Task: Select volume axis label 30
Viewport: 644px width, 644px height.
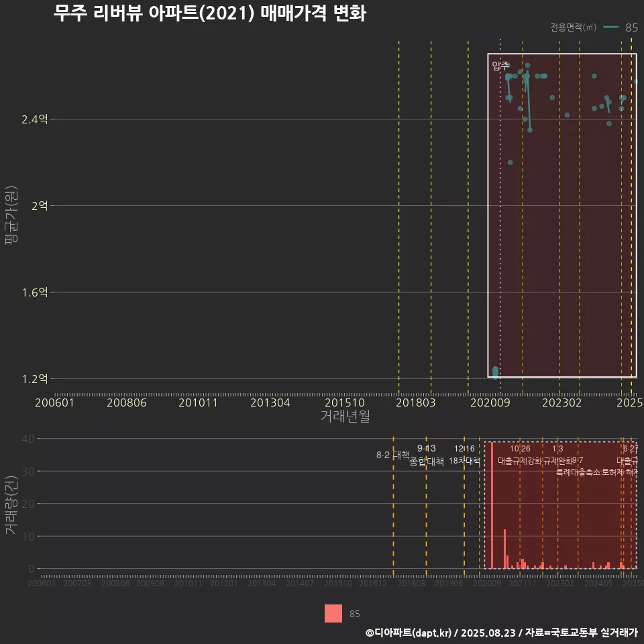Action: coord(28,471)
